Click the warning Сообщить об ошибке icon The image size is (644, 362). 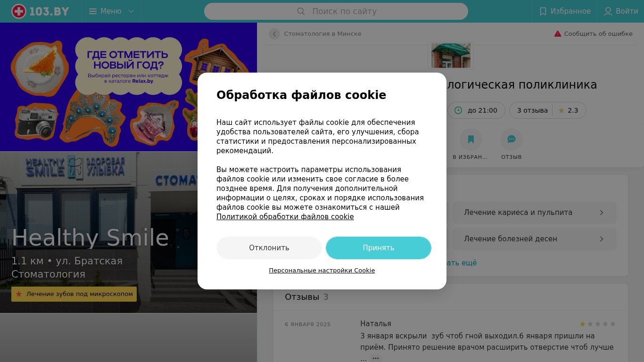click(x=558, y=34)
